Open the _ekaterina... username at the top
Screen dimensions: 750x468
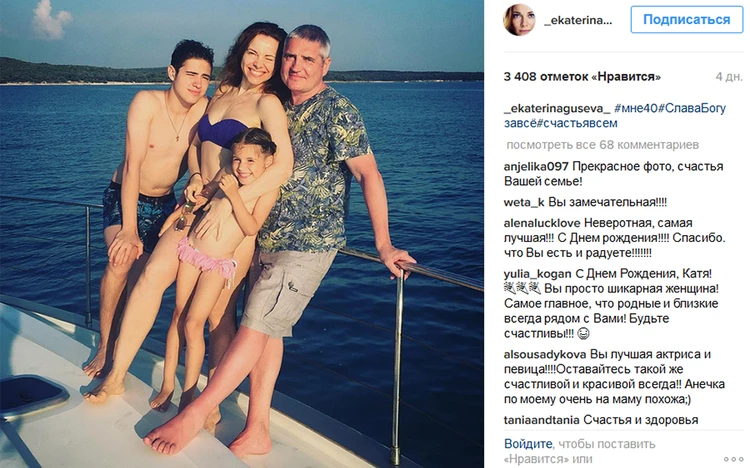(x=578, y=21)
